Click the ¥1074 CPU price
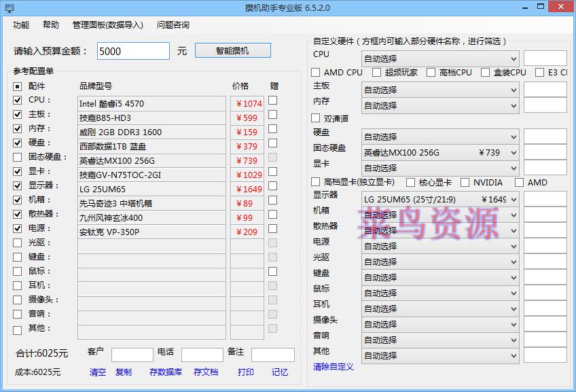 (247, 103)
